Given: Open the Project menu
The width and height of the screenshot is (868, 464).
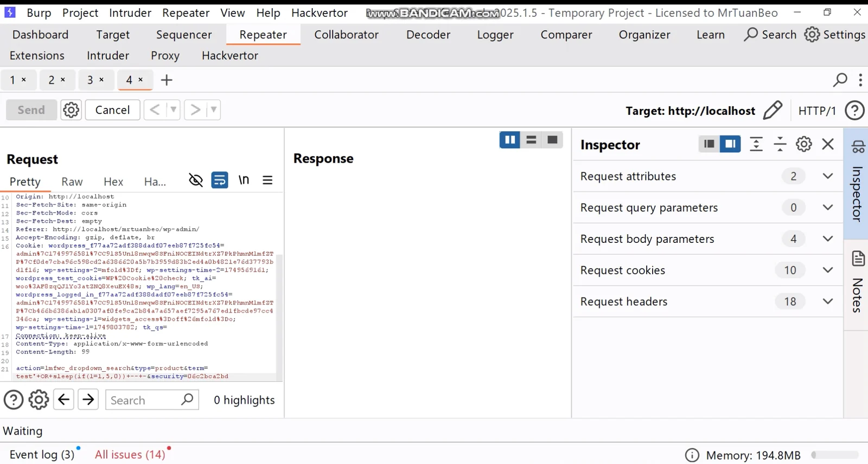Looking at the screenshot, I should pyautogui.click(x=80, y=12).
